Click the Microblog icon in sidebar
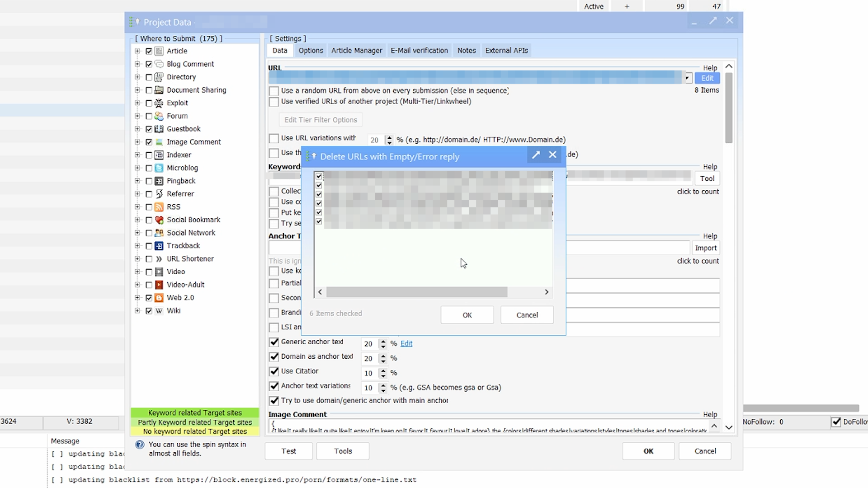This screenshot has width=868, height=488. (x=159, y=168)
